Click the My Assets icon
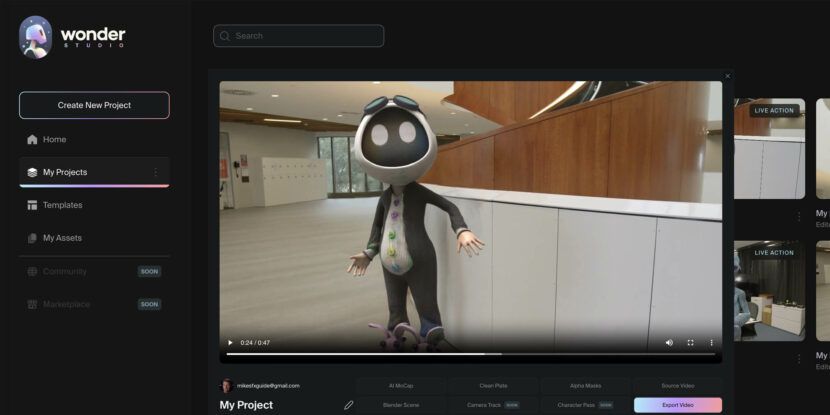The height and width of the screenshot is (415, 830). 33,238
